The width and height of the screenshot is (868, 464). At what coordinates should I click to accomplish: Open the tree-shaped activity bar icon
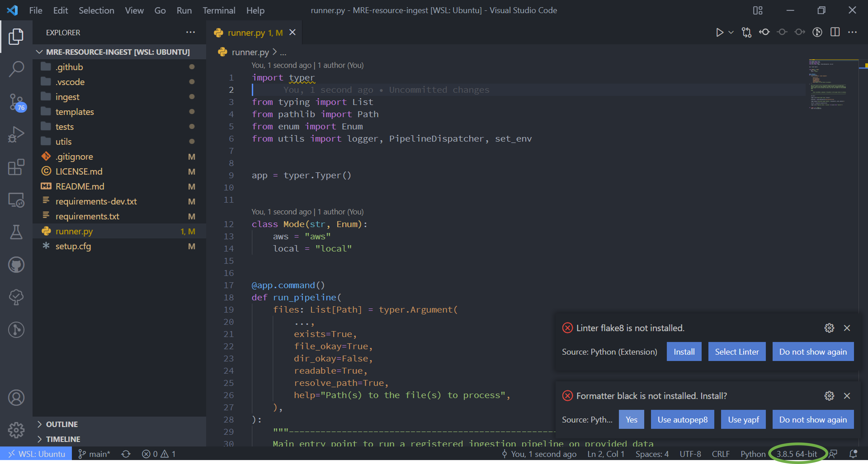click(16, 297)
